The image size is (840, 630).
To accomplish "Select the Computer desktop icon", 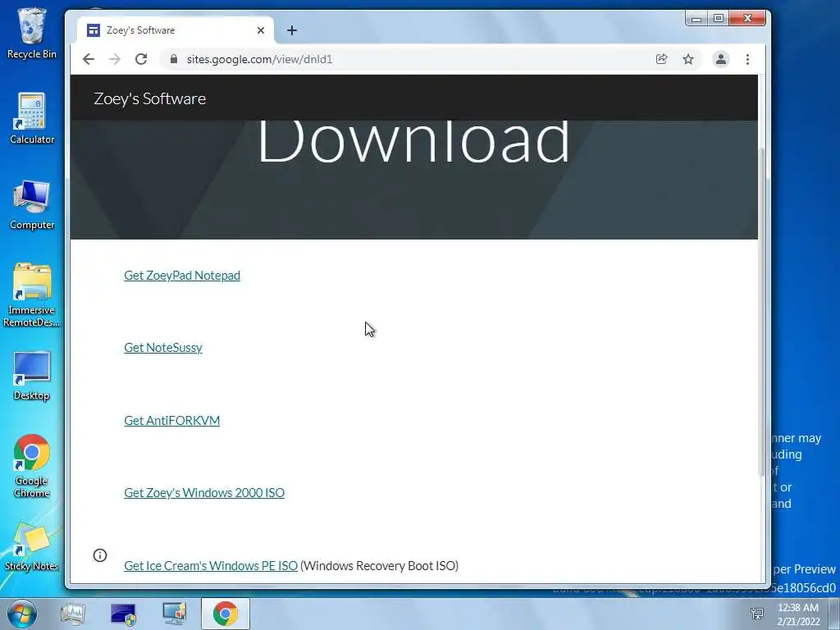I will click(x=32, y=204).
